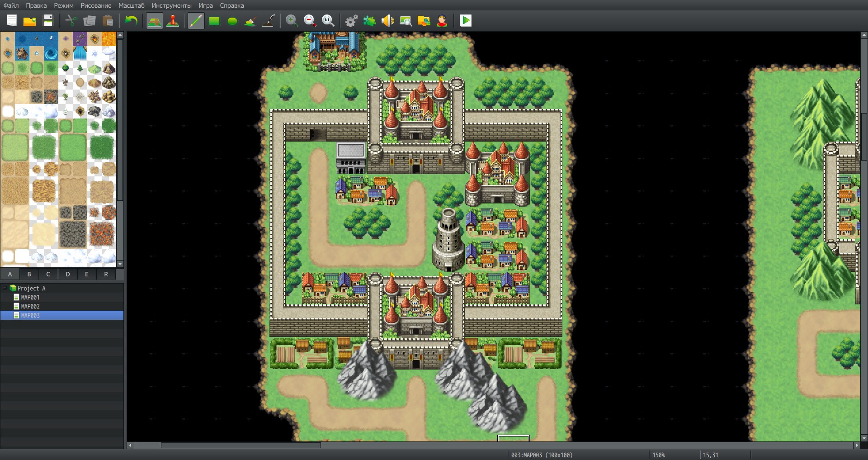The height and width of the screenshot is (460, 868).
Task: Open the Игра menu
Action: point(206,5)
